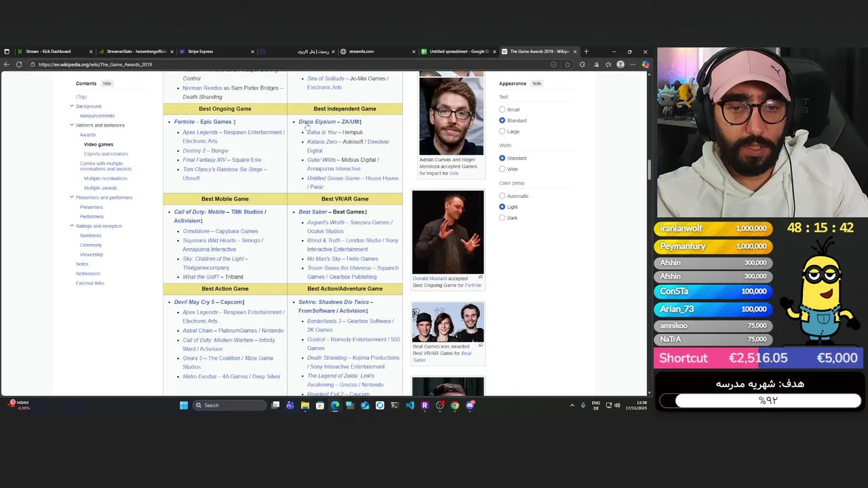
Task: Select Large text size option
Action: pos(502,131)
